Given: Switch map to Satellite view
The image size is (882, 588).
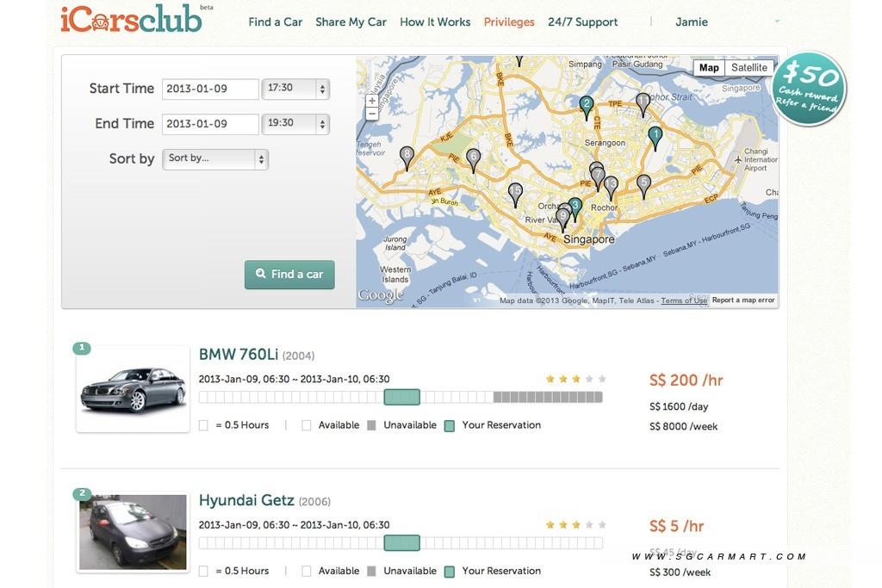Looking at the screenshot, I should [748, 68].
